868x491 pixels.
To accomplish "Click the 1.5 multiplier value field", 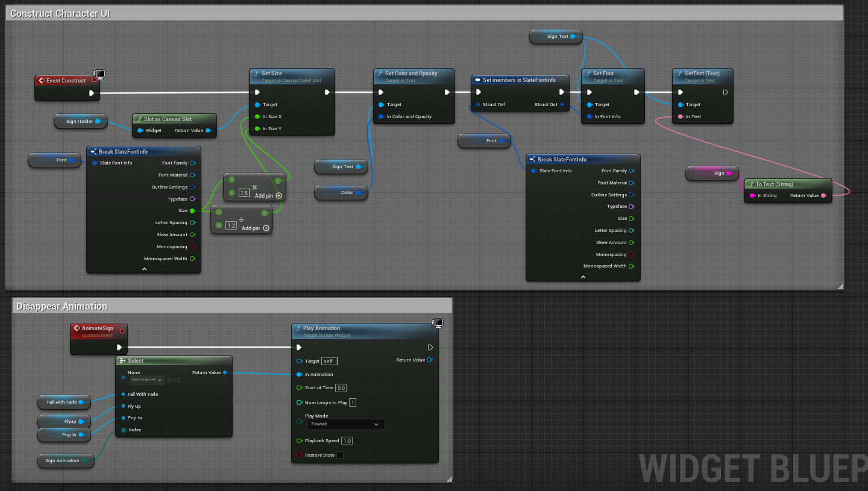I will (x=244, y=193).
